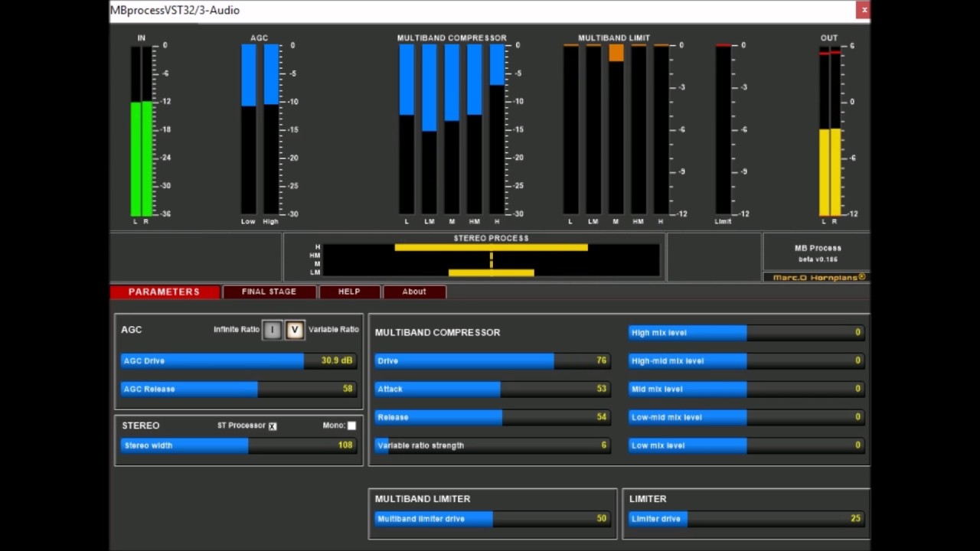Adjust the compressor Release slider
980x551 pixels.
click(x=492, y=417)
